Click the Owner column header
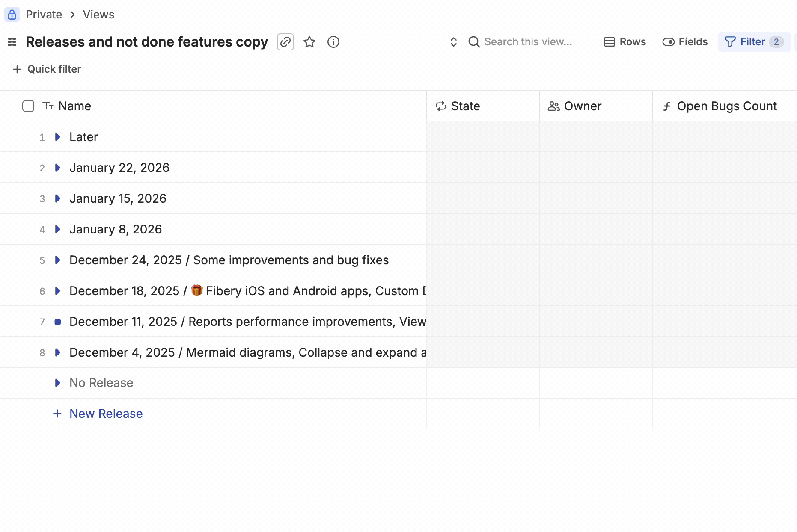This screenshot has width=797, height=532. pos(583,106)
